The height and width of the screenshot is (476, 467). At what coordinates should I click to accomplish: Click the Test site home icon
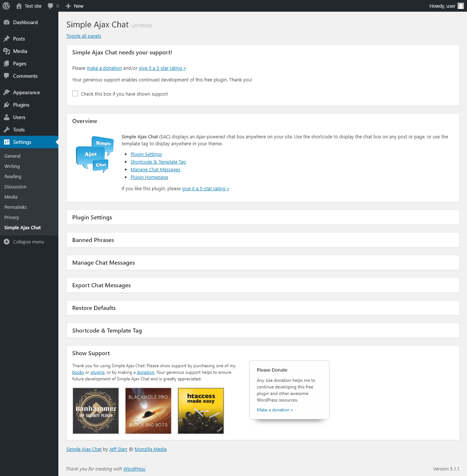click(19, 6)
